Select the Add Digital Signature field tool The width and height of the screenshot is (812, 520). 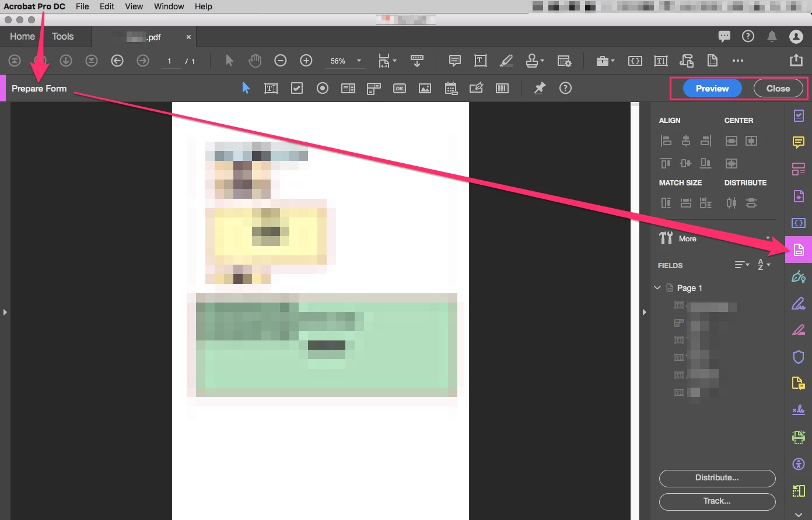pos(477,88)
